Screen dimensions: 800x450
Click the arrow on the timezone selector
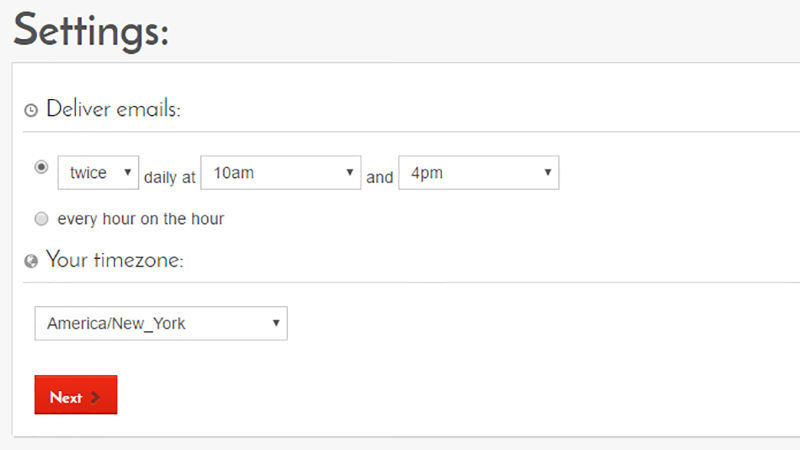[276, 323]
